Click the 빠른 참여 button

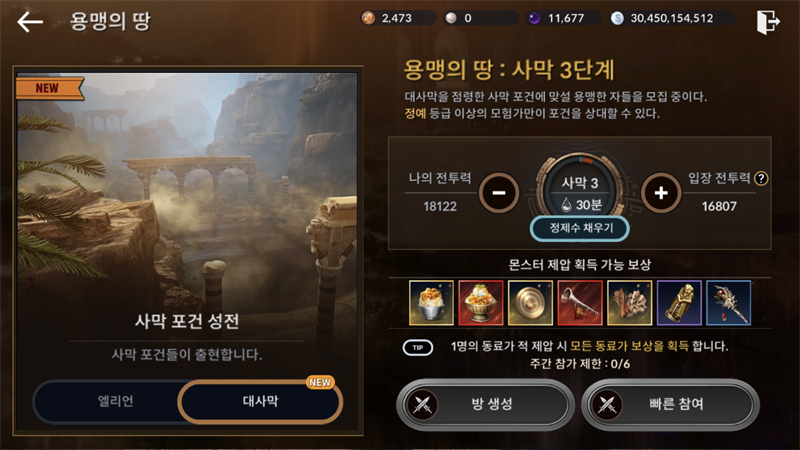pos(670,405)
